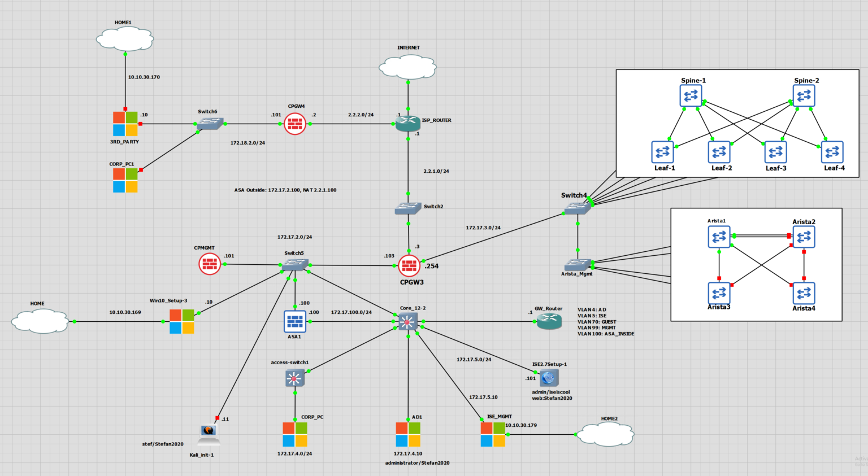Click the AD1 Windows server icon

click(x=408, y=434)
